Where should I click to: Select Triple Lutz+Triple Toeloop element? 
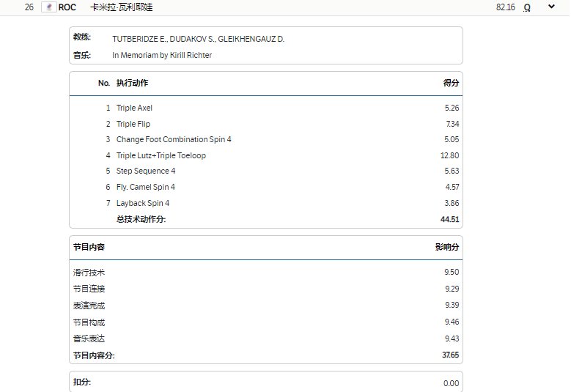point(161,155)
